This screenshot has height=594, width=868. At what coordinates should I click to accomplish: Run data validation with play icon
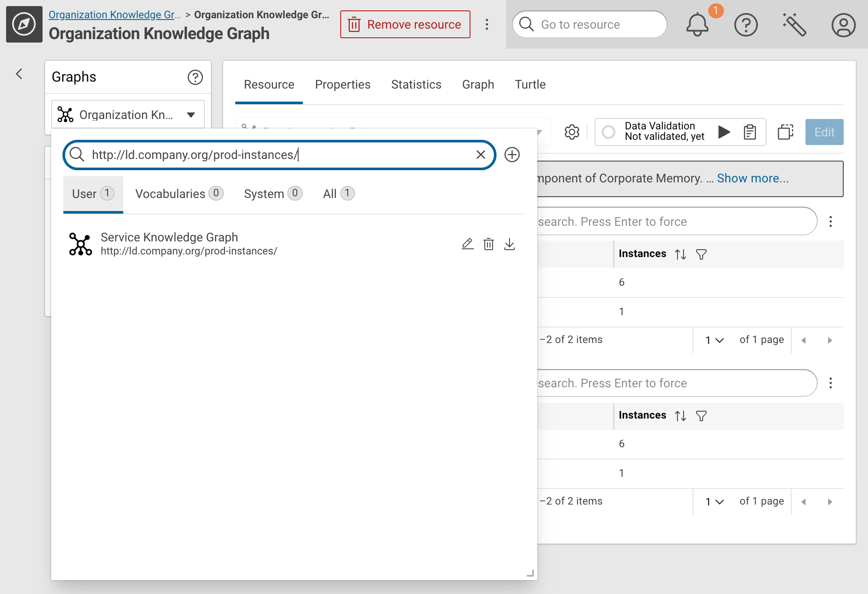(x=724, y=132)
